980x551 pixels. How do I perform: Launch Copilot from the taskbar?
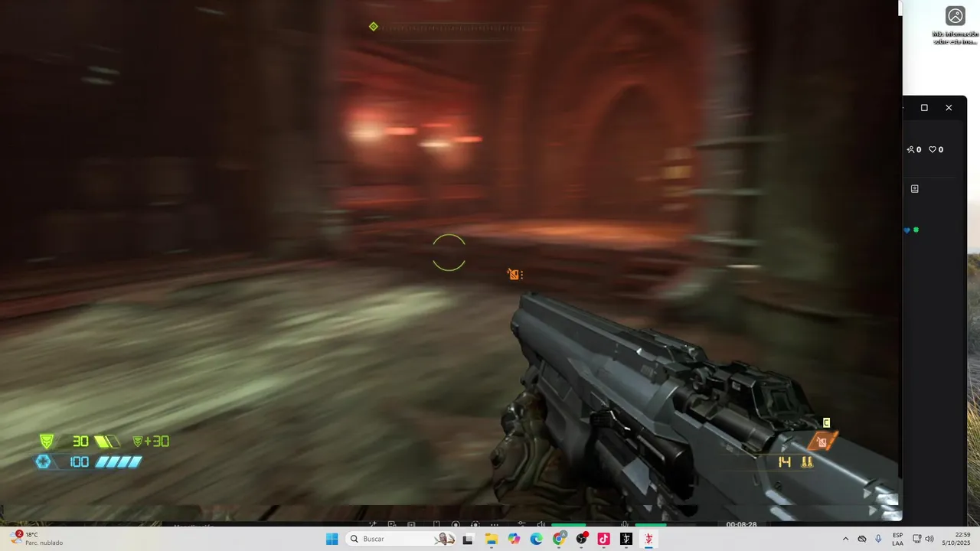pos(514,539)
